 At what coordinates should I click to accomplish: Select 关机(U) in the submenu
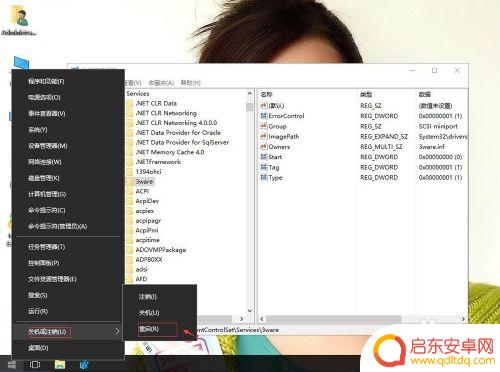(x=160, y=313)
